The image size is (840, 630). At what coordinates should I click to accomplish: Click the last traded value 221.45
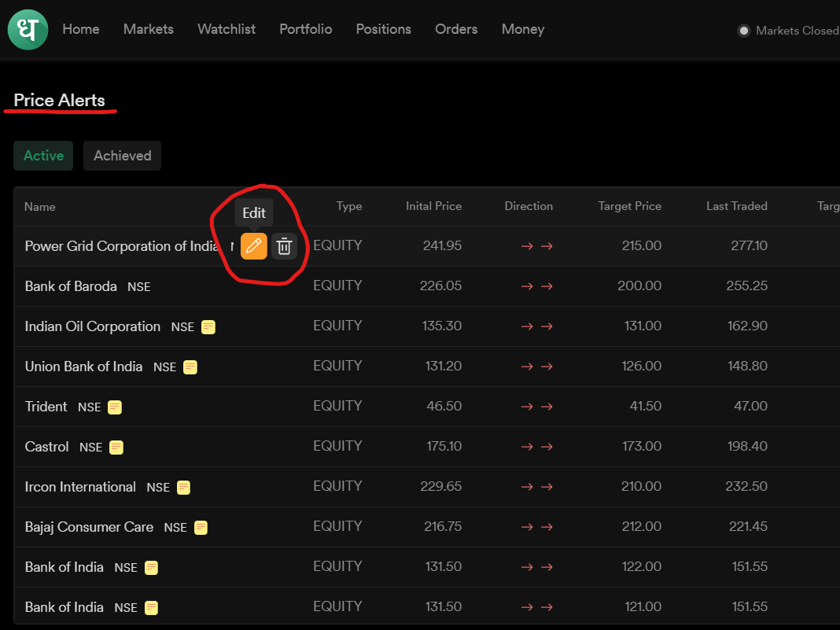click(748, 527)
